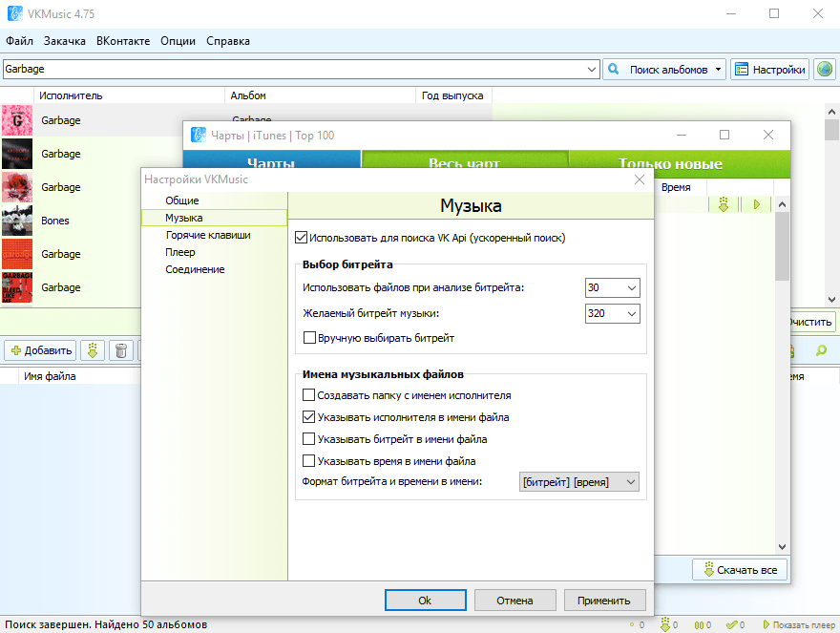Close the Настройки VKMusic dialog
This screenshot has height=633, width=840.
pos(640,179)
